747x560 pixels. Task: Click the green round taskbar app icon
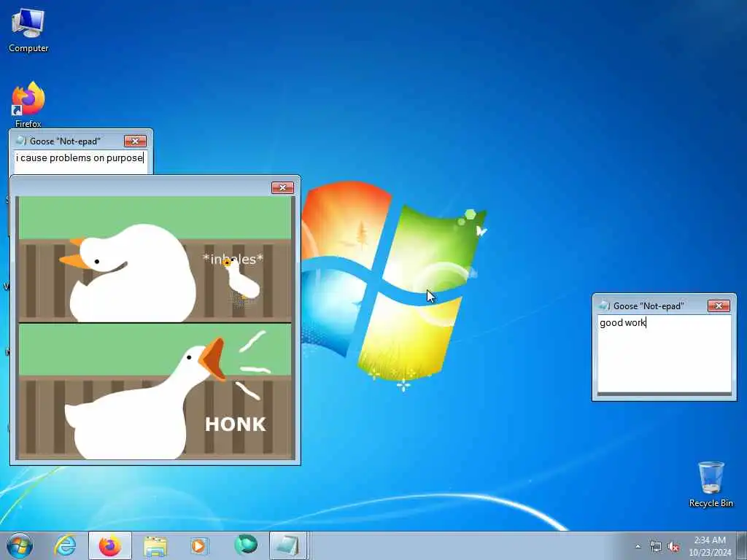(246, 545)
